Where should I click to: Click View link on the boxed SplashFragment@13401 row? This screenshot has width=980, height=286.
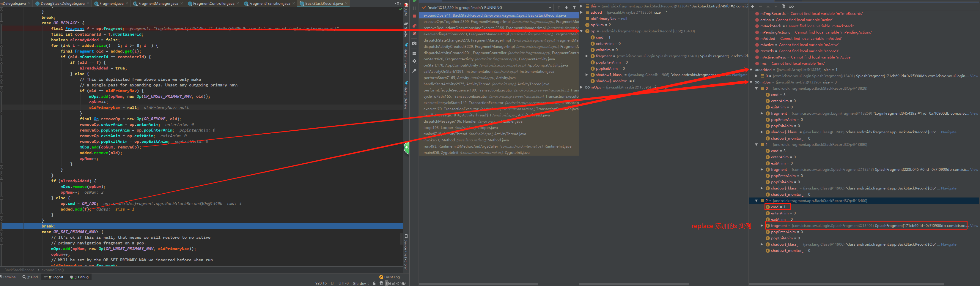pyautogui.click(x=974, y=225)
